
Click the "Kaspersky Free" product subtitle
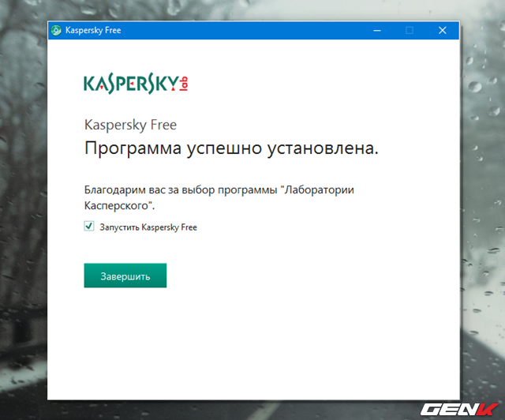pyautogui.click(x=130, y=125)
